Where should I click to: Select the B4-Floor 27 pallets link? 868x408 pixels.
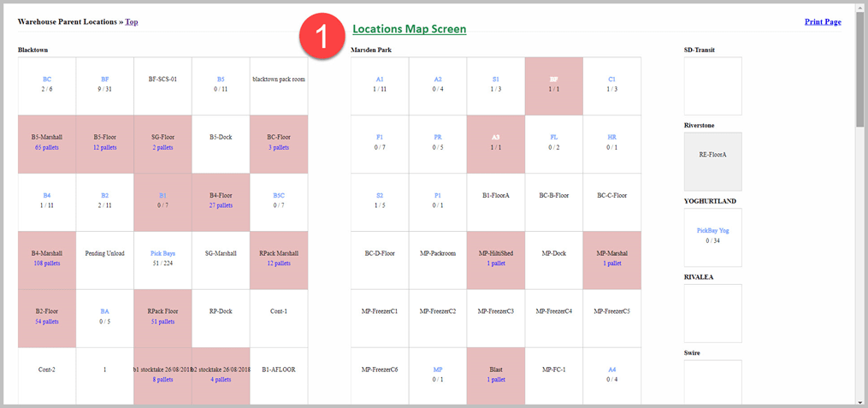tap(221, 205)
